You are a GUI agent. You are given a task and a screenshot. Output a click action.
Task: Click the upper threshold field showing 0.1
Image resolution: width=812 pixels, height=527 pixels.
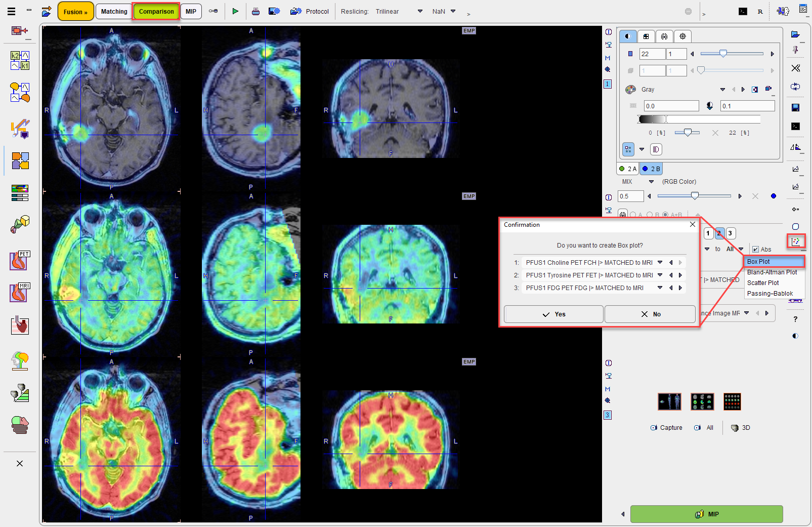pos(747,106)
